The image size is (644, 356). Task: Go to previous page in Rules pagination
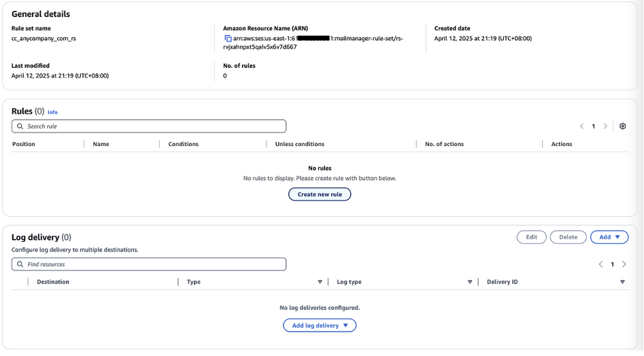pyautogui.click(x=581, y=126)
